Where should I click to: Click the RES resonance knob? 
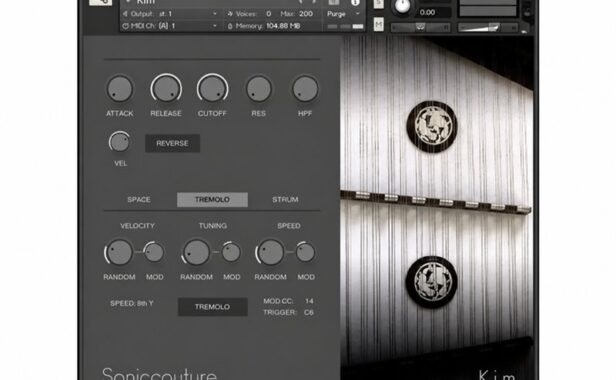point(258,89)
